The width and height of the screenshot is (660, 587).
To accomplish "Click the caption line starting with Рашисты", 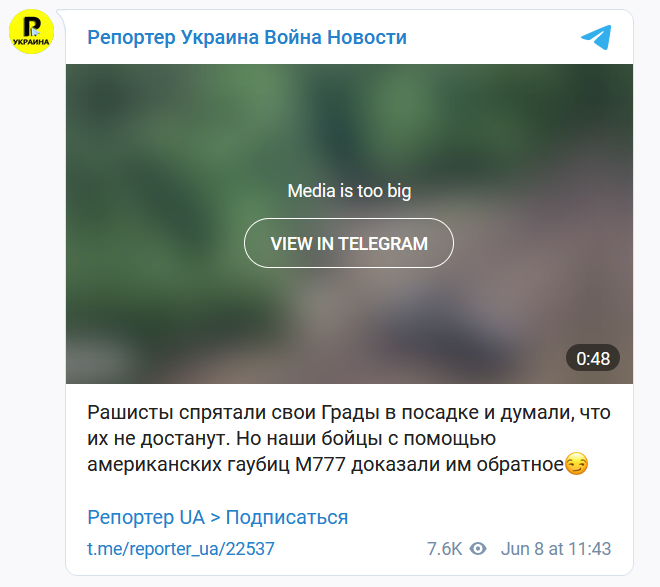I will [349, 412].
